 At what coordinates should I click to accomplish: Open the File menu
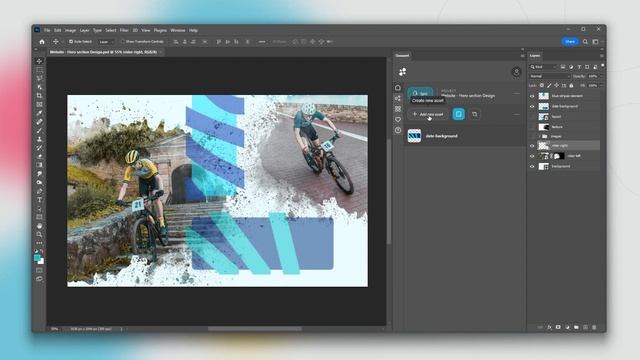point(47,30)
